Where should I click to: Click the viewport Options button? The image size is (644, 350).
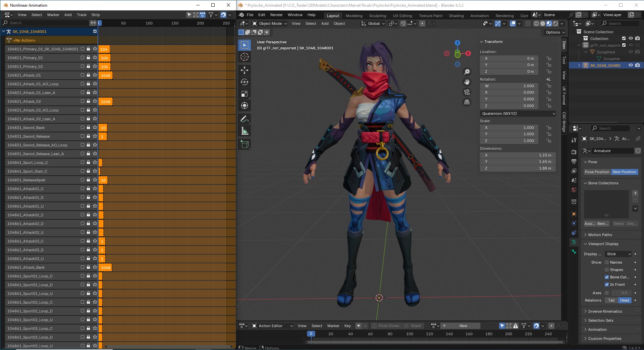pyautogui.click(x=555, y=32)
